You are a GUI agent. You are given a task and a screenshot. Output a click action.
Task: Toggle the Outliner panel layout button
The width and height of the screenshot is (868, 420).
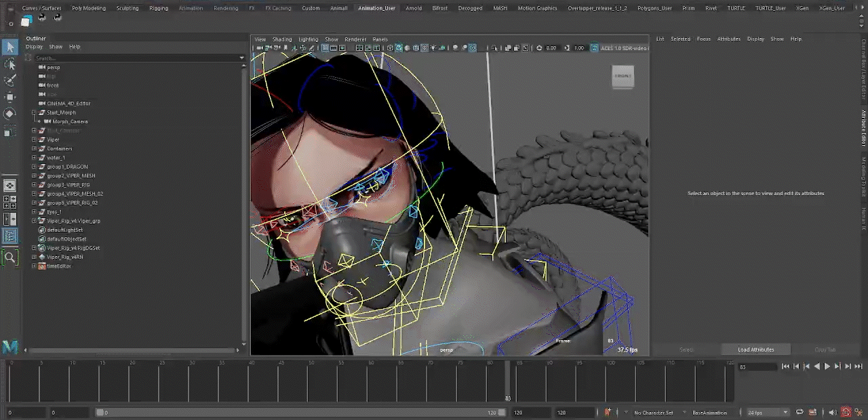coord(10,236)
